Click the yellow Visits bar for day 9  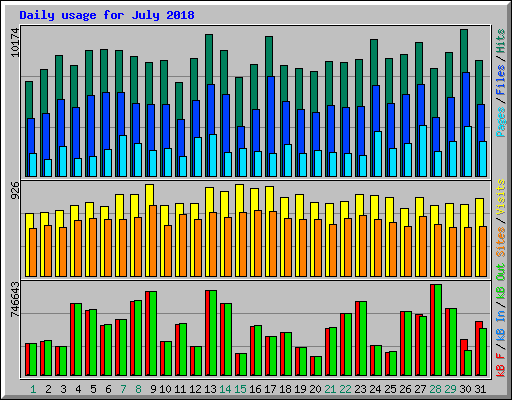[x=149, y=195]
